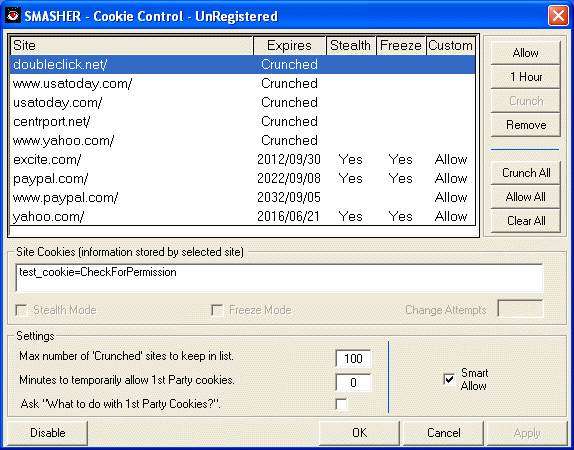Click the Disable button
Image resolution: width=574 pixels, height=450 pixels.
point(48,433)
